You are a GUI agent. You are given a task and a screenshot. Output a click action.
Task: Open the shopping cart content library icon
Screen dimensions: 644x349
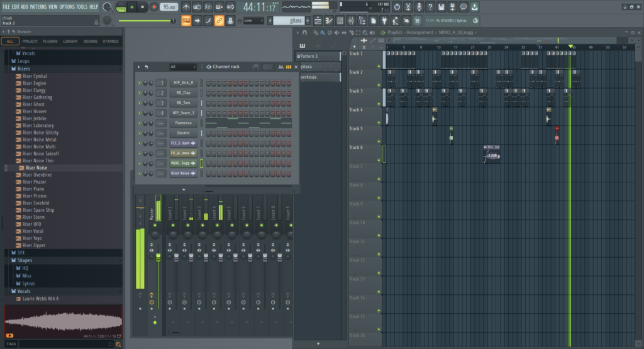pyautogui.click(x=418, y=21)
